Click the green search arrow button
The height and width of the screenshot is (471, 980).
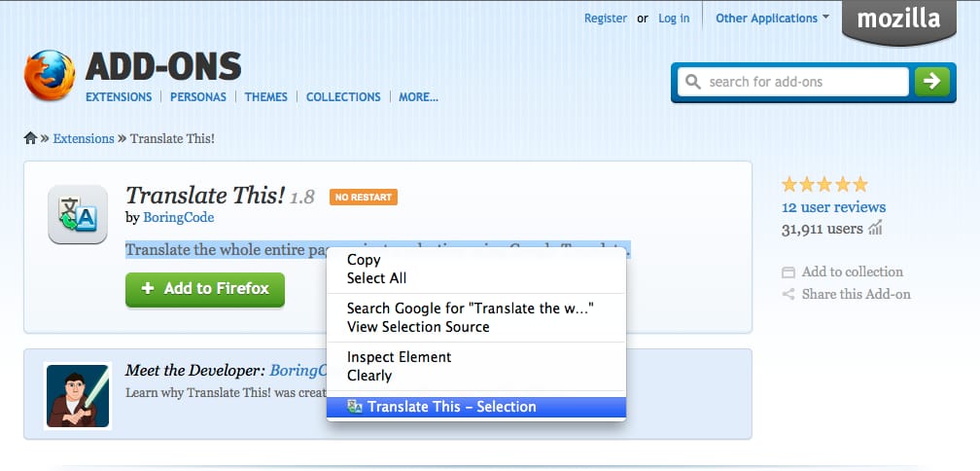[x=931, y=82]
